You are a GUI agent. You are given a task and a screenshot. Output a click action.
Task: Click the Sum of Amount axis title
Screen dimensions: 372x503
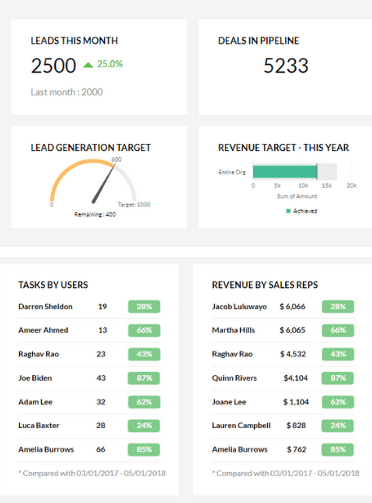click(x=297, y=196)
